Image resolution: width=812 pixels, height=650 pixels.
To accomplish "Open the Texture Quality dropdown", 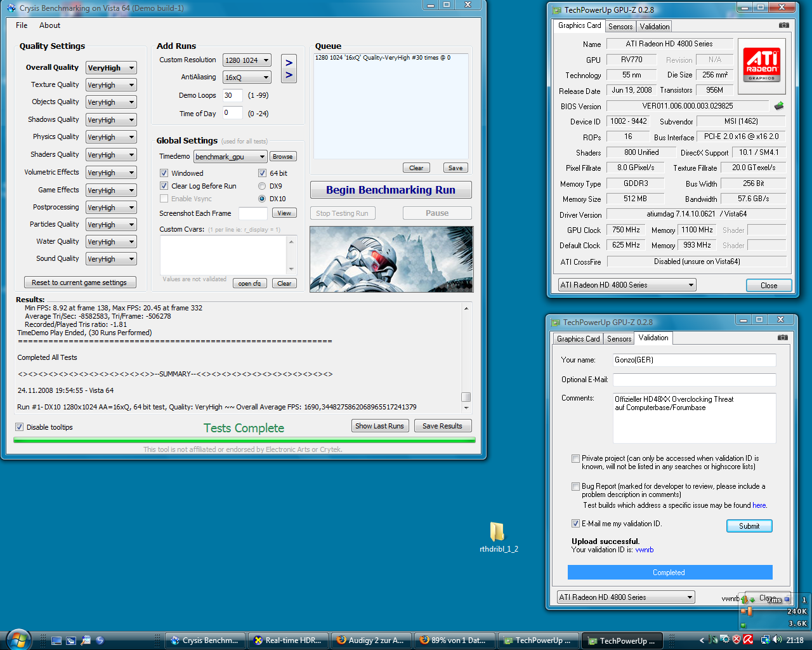I will pos(111,85).
